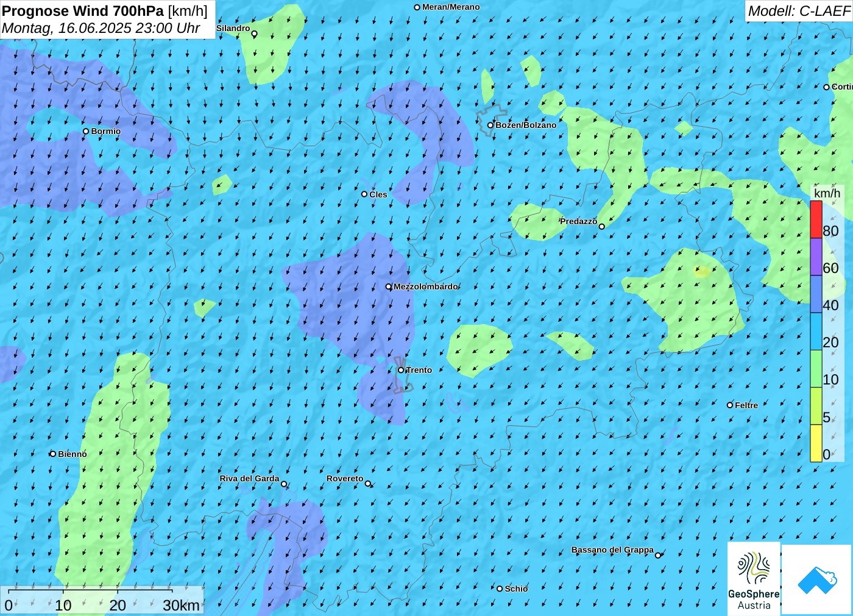
Task: Click the km/h legend heading
Action: tap(827, 193)
